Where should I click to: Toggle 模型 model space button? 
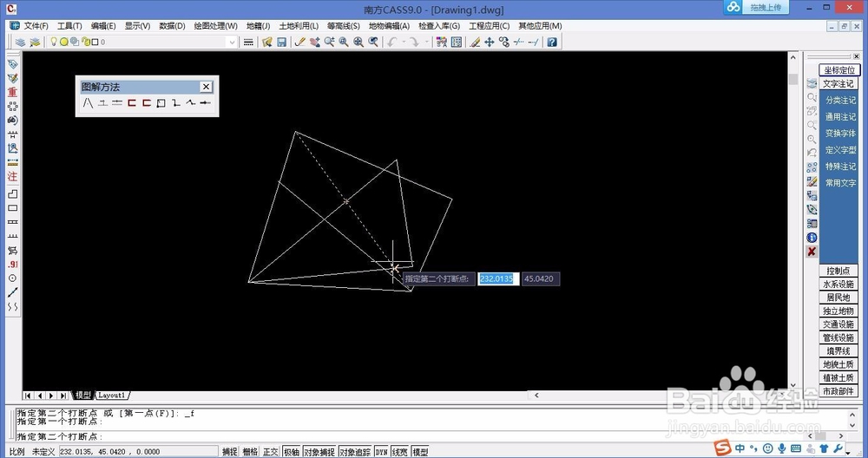pos(420,452)
